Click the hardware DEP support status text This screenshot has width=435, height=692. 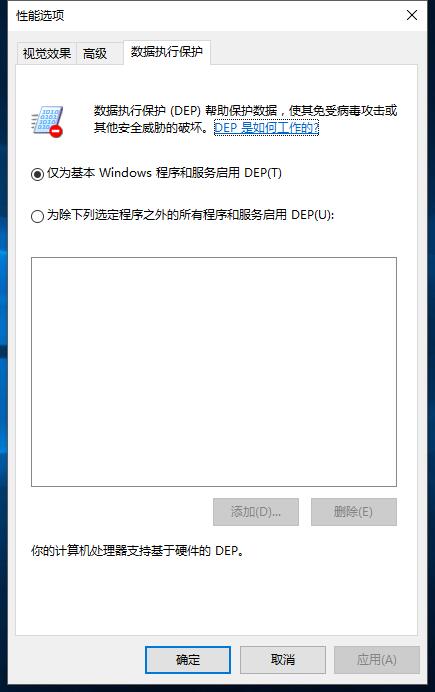point(137,551)
